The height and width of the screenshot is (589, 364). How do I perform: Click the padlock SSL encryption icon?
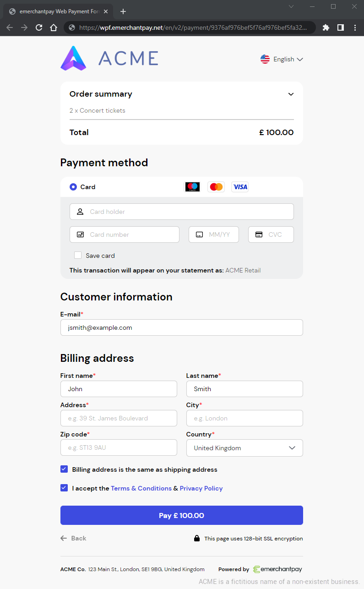click(x=197, y=538)
